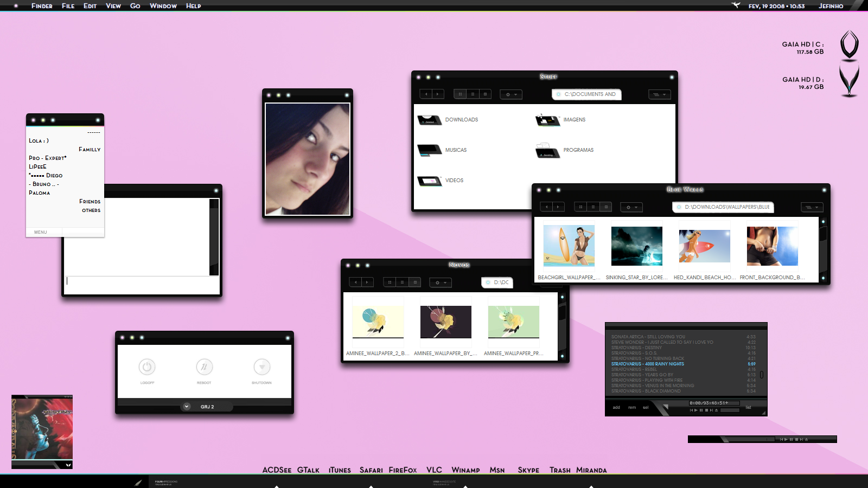The width and height of the screenshot is (868, 488).
Task: Click eject button in playlist player
Action: point(717,410)
